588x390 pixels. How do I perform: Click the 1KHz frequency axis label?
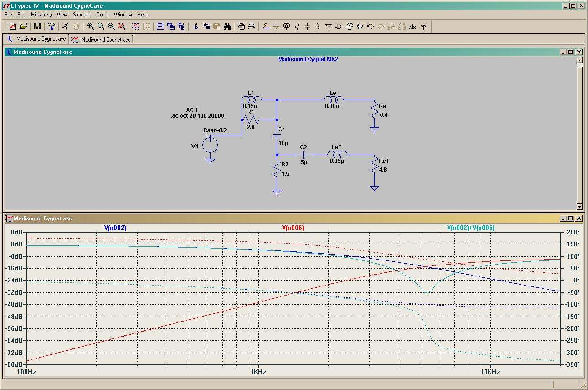pyautogui.click(x=258, y=372)
